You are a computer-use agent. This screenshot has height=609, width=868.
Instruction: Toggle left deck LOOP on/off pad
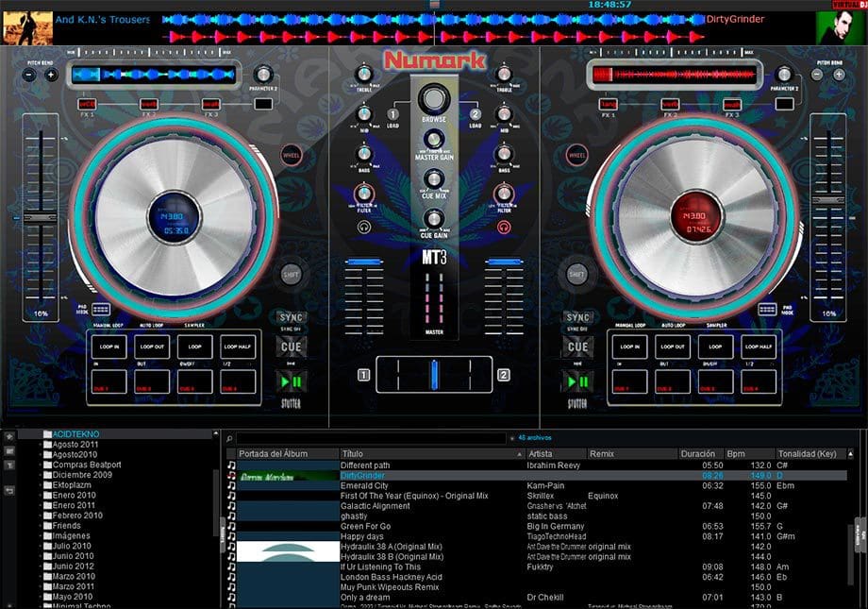tap(194, 347)
